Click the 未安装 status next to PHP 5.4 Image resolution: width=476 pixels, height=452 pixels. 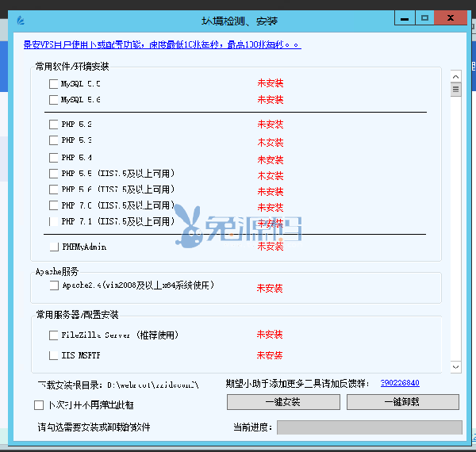[271, 160]
